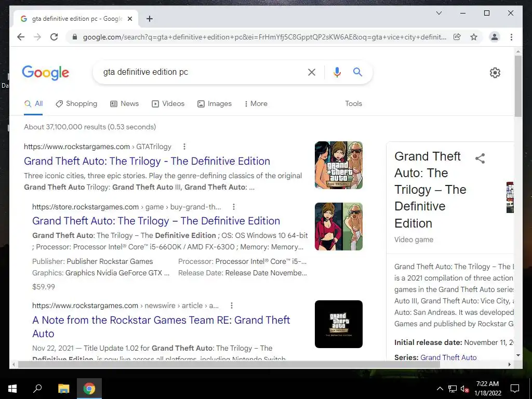Open options for the rockstargames.com GTATrilogy result
The width and height of the screenshot is (532, 399).
coord(184,147)
